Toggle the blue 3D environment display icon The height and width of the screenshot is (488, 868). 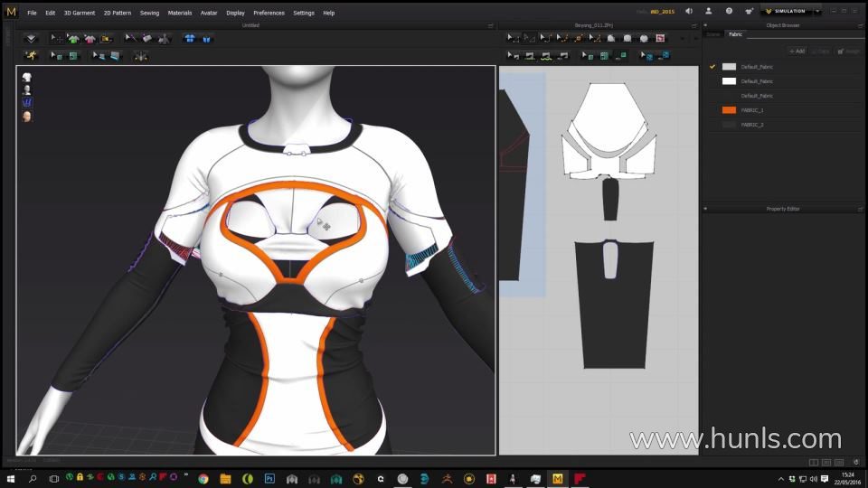click(26, 102)
